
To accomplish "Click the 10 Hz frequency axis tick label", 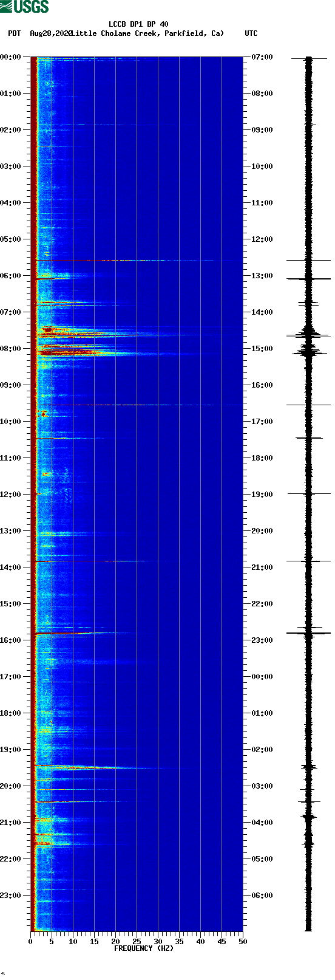I will click(x=73, y=942).
